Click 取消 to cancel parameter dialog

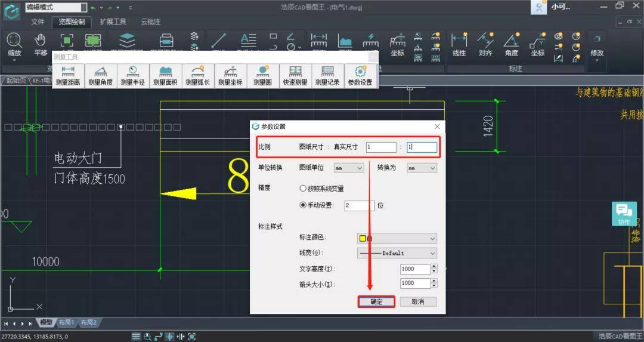coord(417,302)
